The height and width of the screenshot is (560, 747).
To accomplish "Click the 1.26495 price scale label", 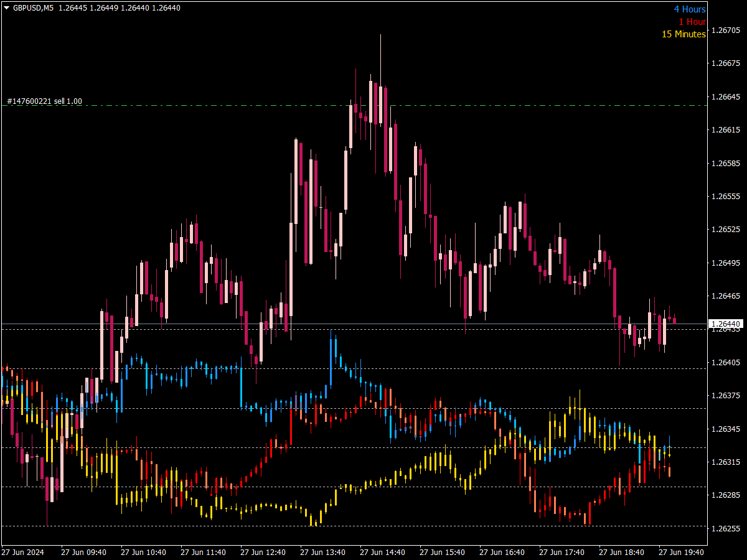I will [725, 263].
